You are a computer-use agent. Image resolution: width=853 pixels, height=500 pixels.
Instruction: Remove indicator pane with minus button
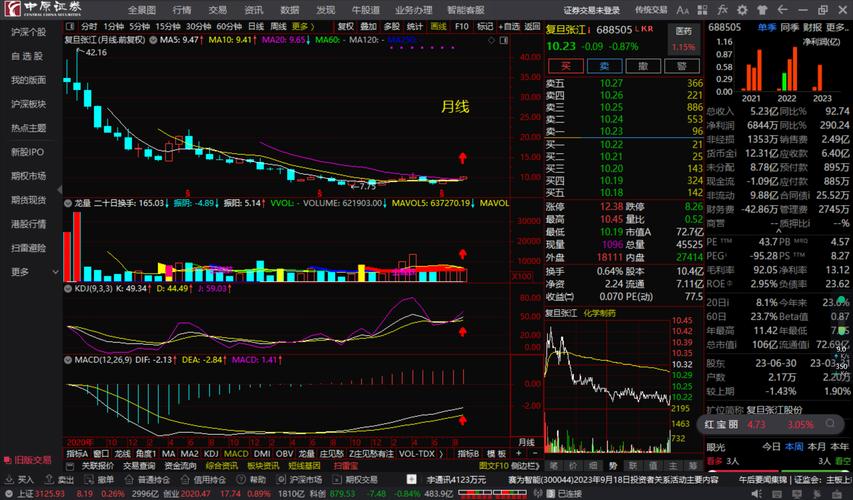pyautogui.click(x=535, y=453)
